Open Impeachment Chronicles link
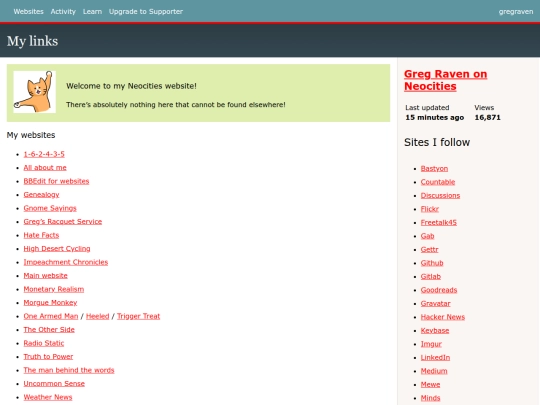Screen dimensions: 540x405 66,262
